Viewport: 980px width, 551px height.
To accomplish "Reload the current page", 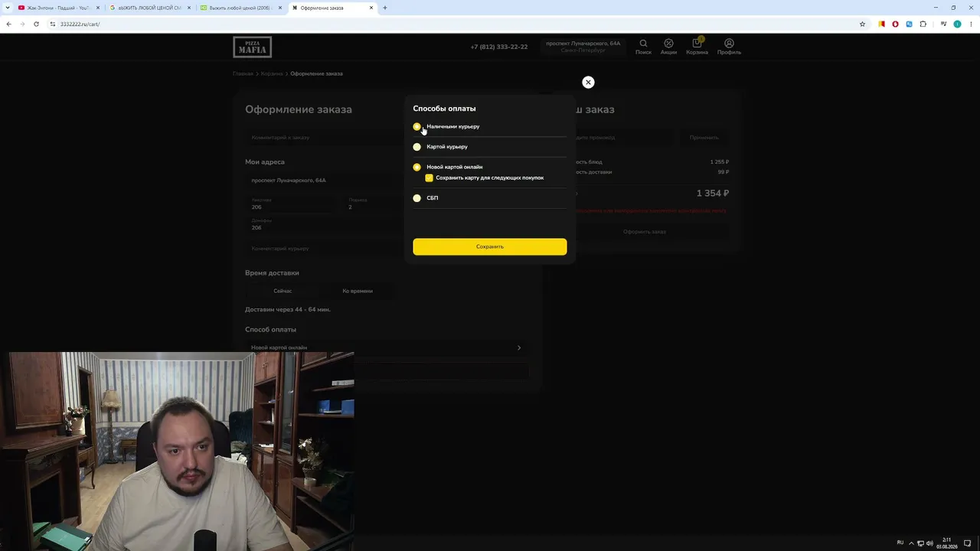I will [36, 24].
